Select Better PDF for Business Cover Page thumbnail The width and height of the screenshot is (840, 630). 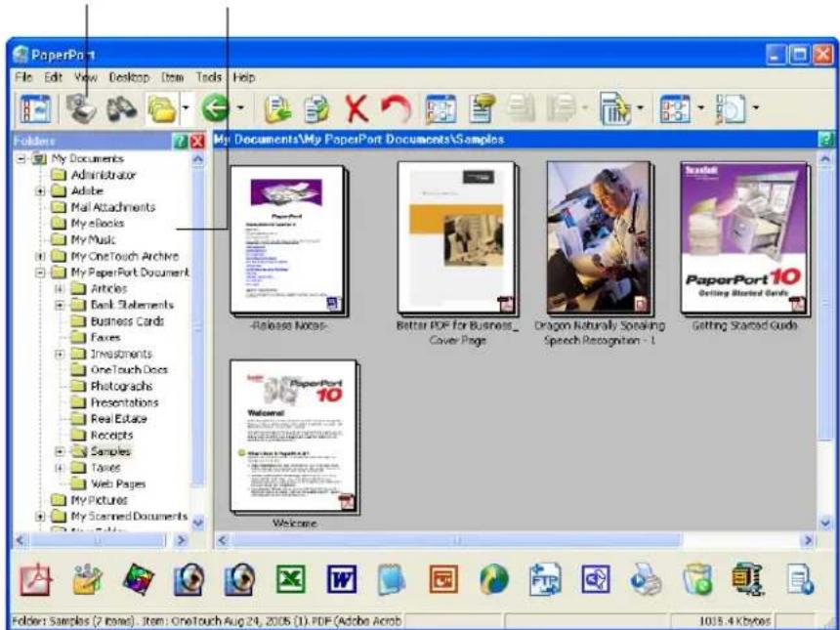458,238
